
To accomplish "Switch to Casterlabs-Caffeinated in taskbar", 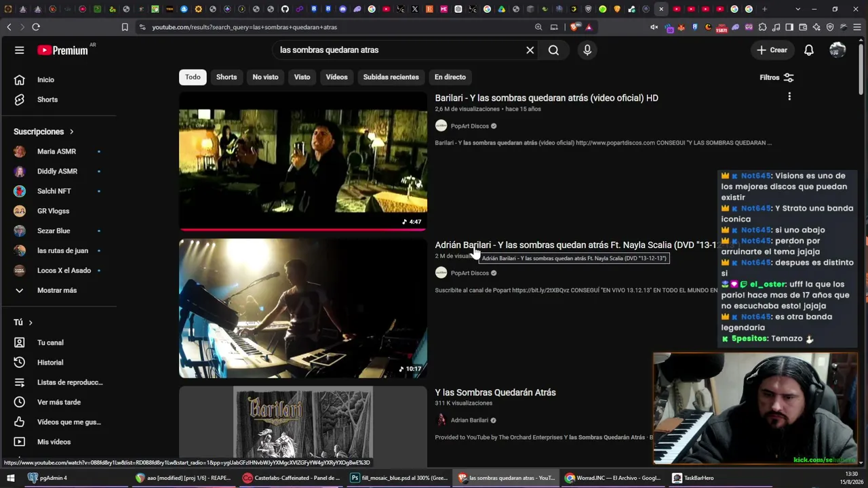I will (292, 478).
